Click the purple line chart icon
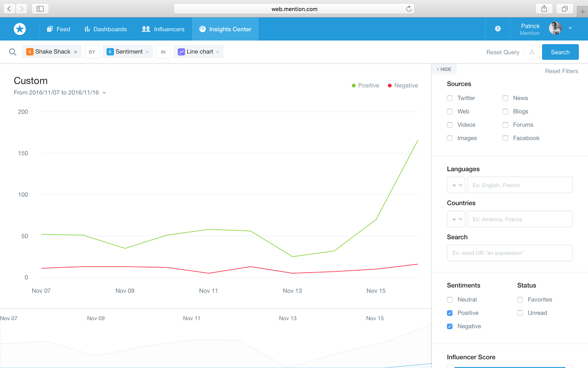588x368 pixels. [181, 52]
